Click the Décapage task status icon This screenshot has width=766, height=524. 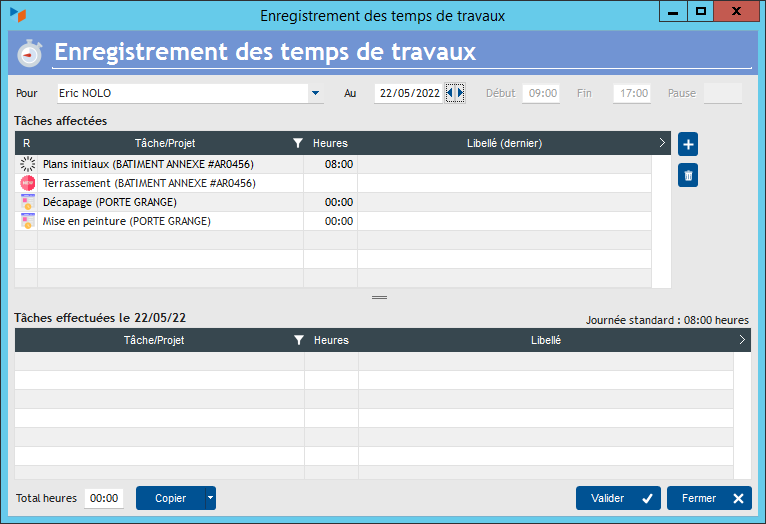coord(27,202)
